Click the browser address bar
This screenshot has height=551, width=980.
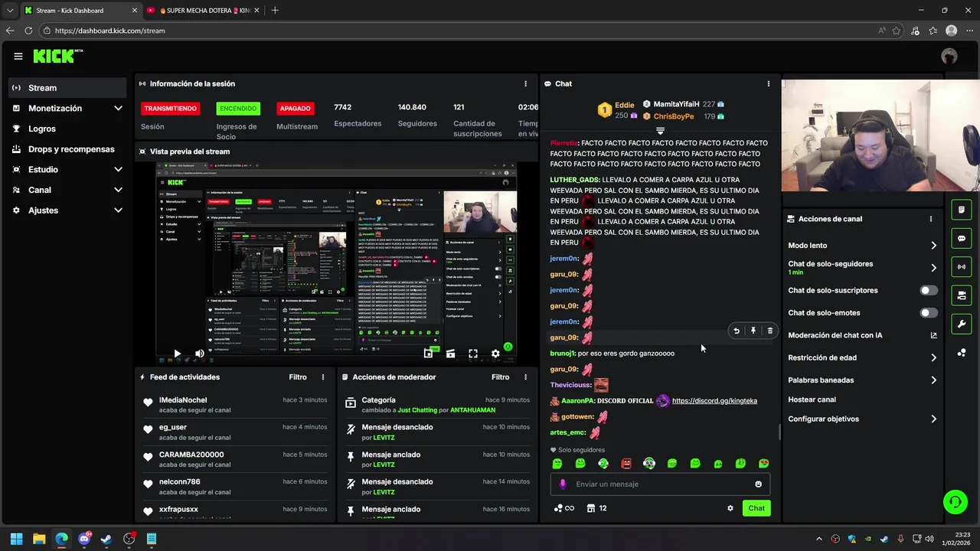pos(459,31)
